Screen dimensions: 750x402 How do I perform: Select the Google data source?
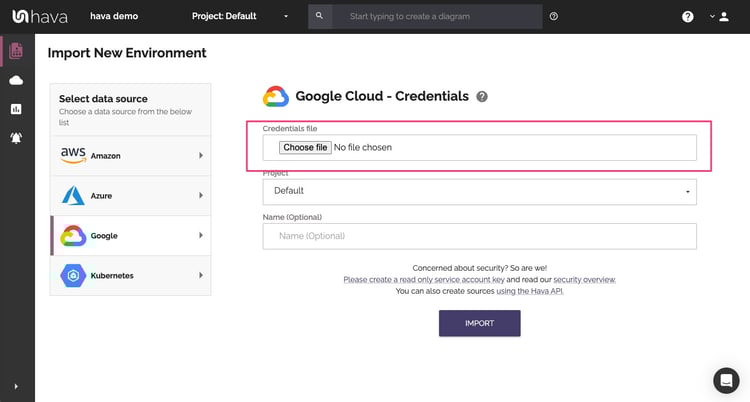tap(131, 235)
